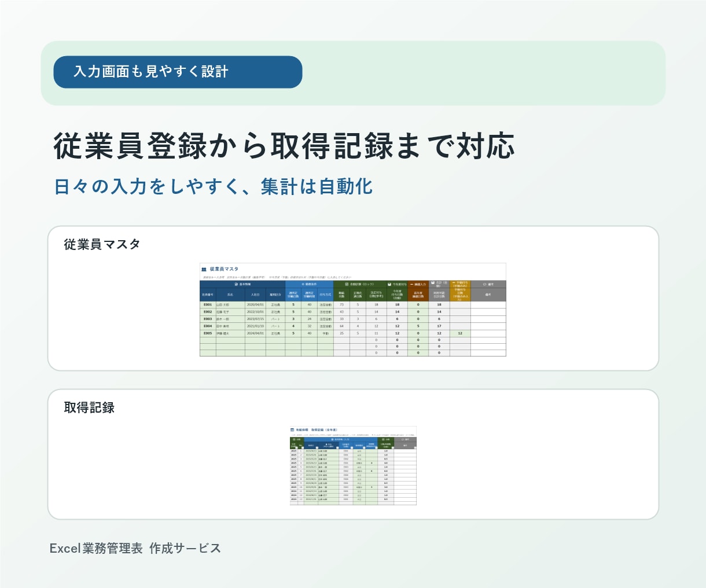
Task: Select employee number cell E001
Action: point(208,304)
